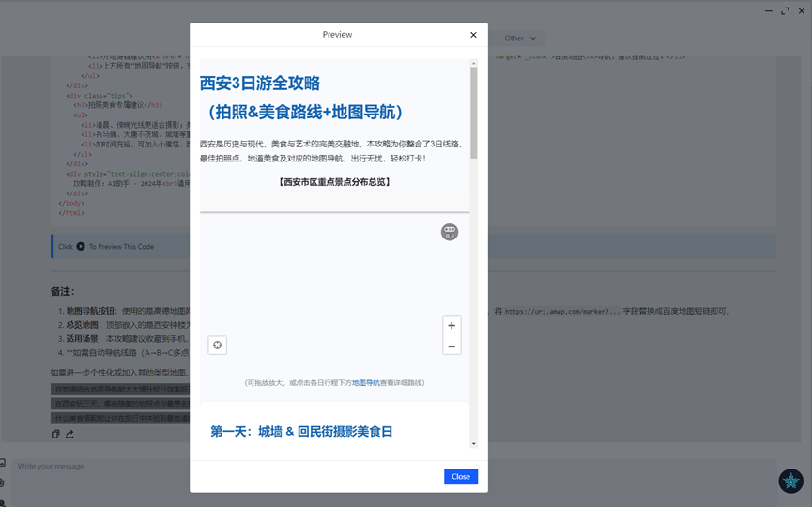Screen dimensions: 812x507
Task: Click the play icon beside To Preview This Code
Action: tap(81, 247)
